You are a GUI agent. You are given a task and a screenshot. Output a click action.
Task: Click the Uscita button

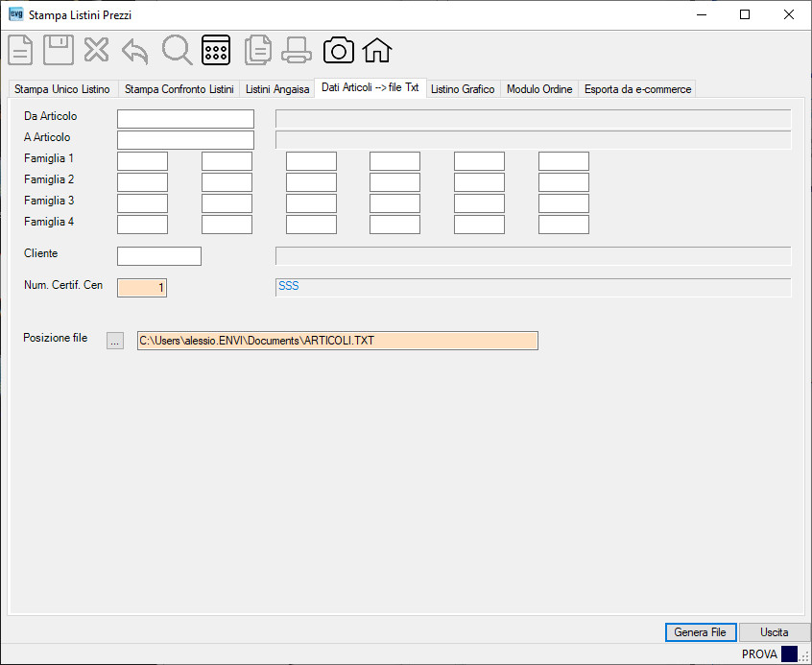pyautogui.click(x=775, y=632)
